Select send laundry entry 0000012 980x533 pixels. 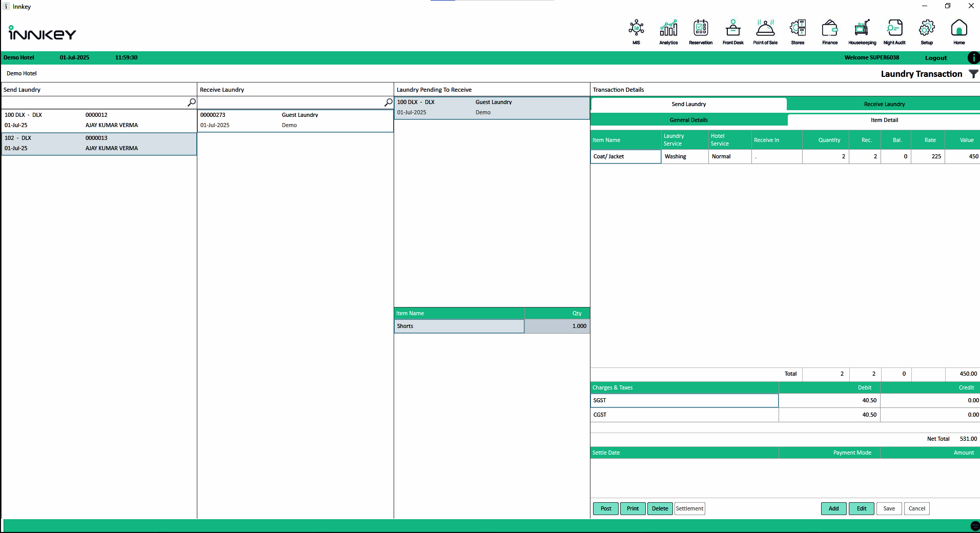coord(99,120)
